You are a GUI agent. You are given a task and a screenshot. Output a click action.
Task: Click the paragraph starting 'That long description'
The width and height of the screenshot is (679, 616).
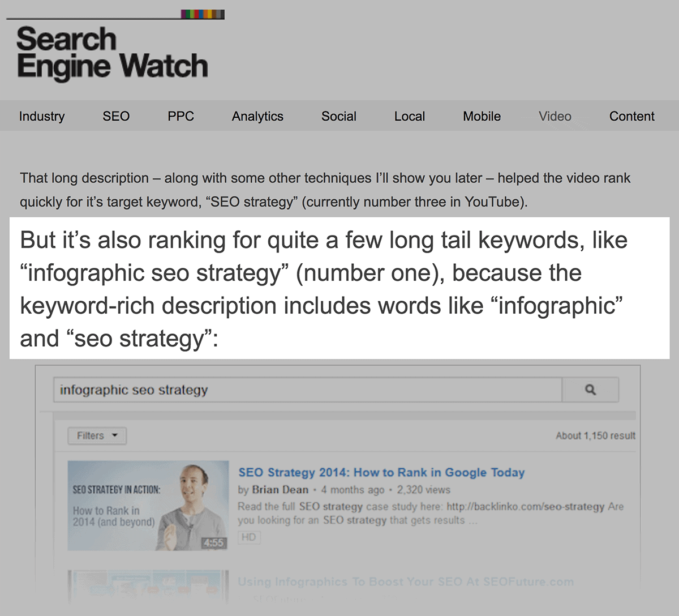click(325, 190)
